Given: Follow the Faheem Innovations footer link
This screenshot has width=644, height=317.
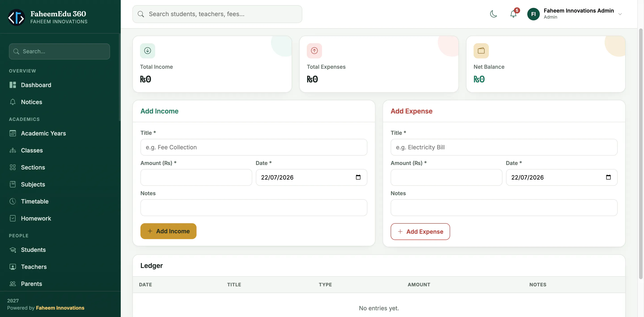Looking at the screenshot, I should point(60,308).
